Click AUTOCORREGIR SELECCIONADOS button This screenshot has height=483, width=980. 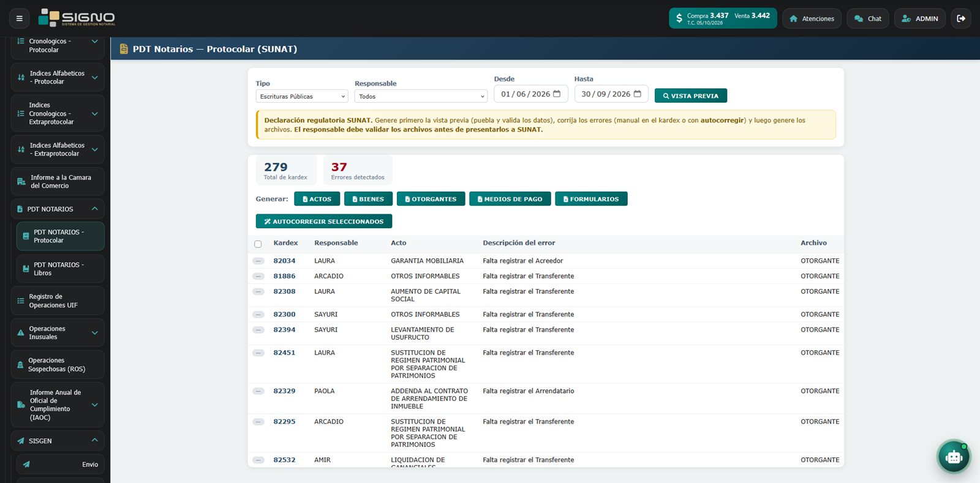click(x=323, y=222)
